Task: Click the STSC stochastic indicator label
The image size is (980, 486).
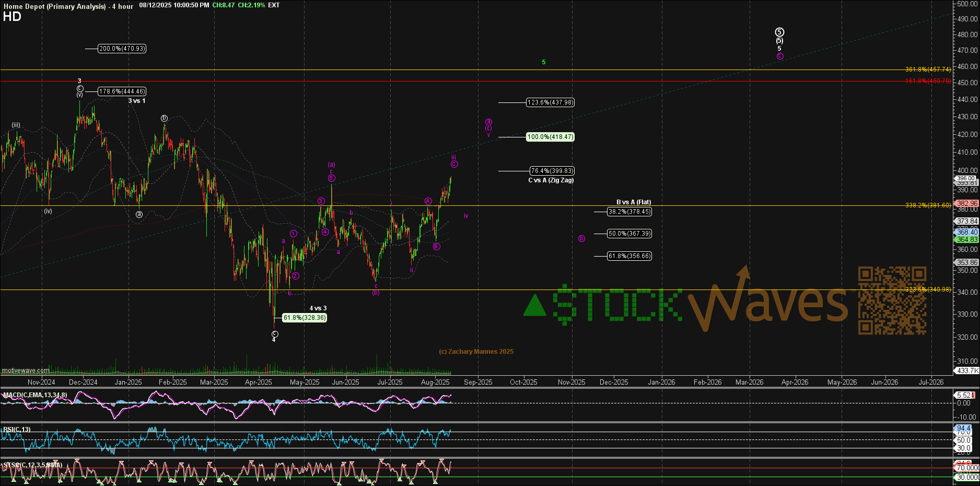Action: click(x=32, y=465)
